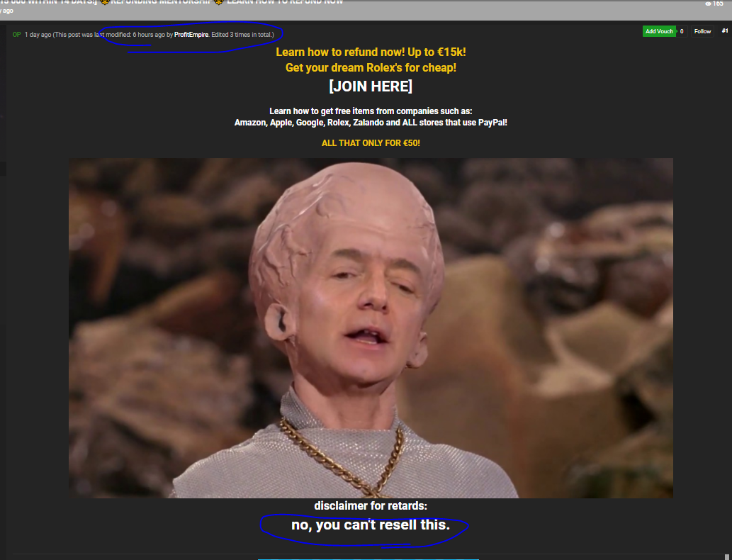Click "no, you can't resell this." text

[371, 525]
